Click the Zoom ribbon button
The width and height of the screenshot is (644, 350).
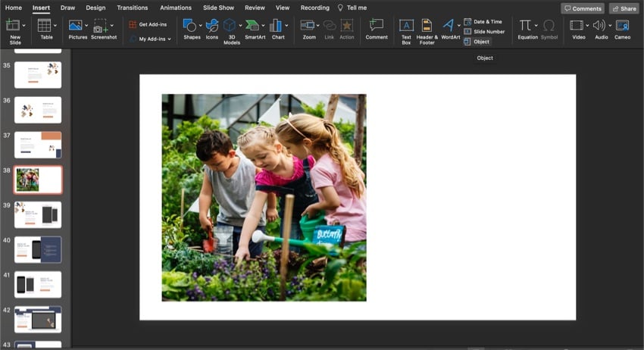(x=309, y=26)
